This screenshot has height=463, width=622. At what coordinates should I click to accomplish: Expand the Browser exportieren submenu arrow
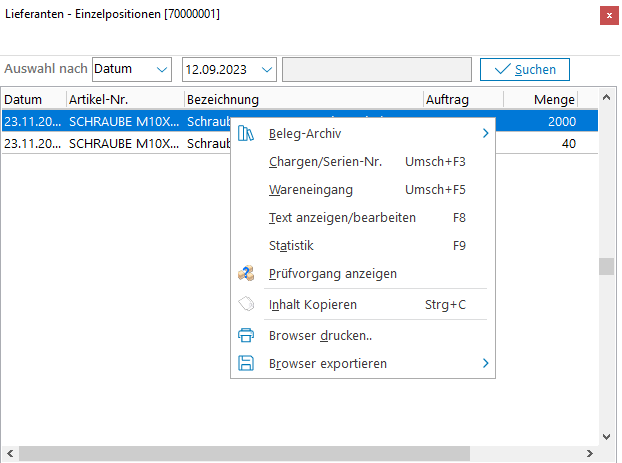pyautogui.click(x=486, y=364)
